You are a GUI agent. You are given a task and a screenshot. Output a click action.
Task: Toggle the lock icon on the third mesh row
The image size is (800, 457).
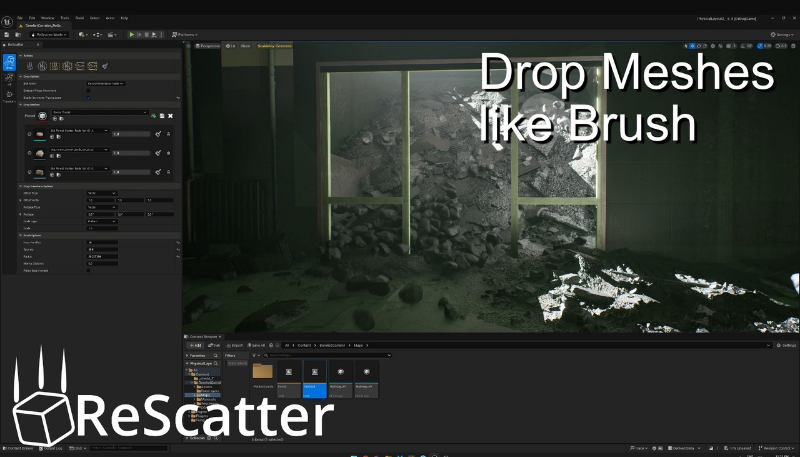(168, 172)
